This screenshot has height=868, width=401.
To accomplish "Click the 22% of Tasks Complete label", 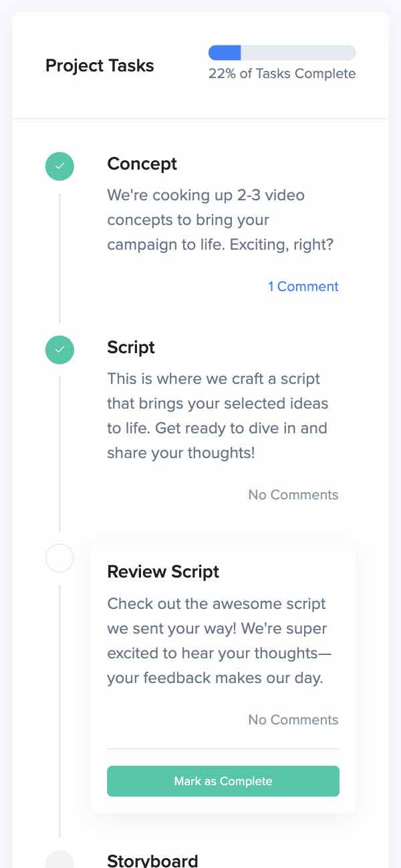I will coord(282,73).
